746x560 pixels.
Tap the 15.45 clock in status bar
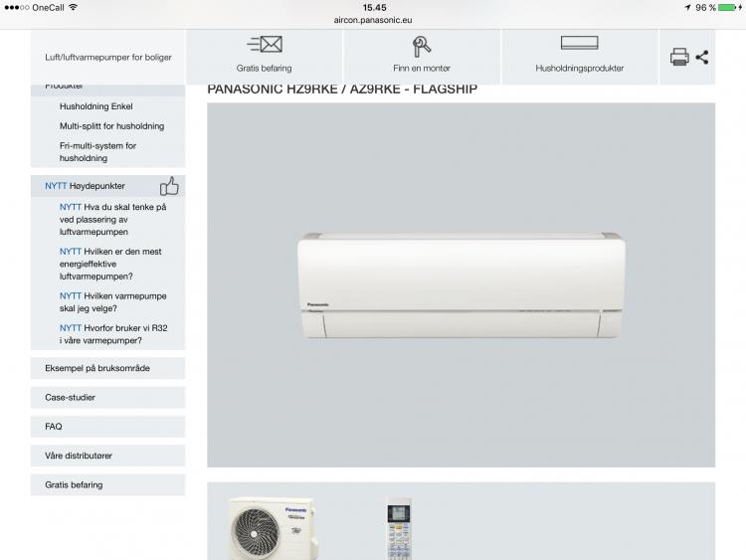coord(374,8)
